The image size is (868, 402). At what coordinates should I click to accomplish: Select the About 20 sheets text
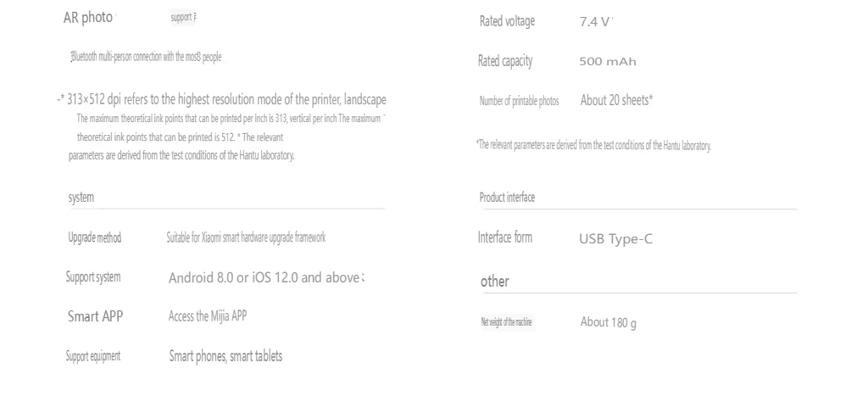(616, 100)
